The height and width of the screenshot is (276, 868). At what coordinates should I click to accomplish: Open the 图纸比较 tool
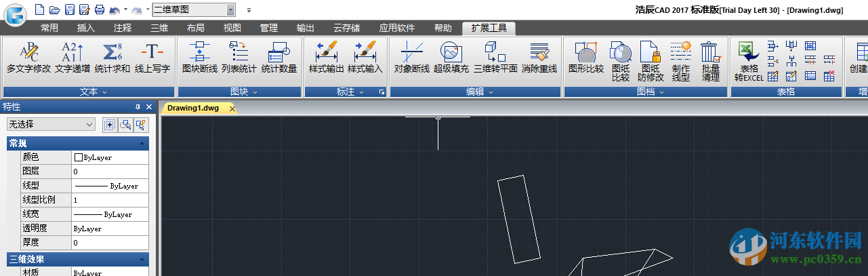pyautogui.click(x=621, y=62)
